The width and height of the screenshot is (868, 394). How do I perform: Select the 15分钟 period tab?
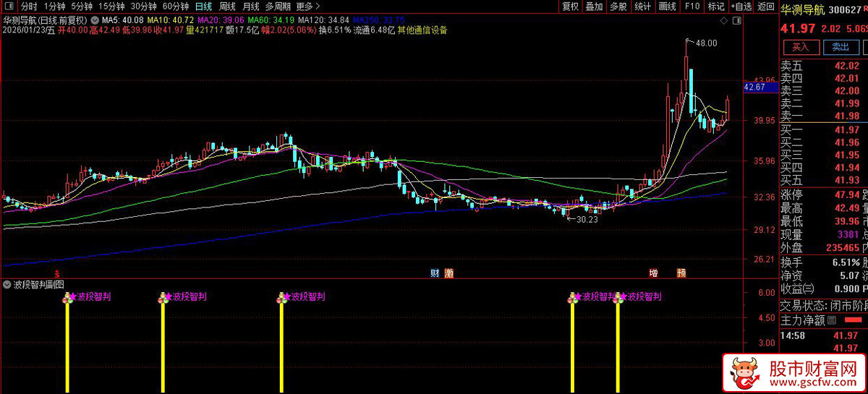pos(112,7)
